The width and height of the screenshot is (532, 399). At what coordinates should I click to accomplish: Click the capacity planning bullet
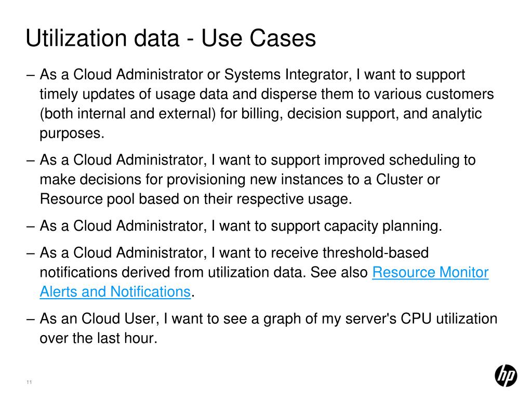coord(241,227)
